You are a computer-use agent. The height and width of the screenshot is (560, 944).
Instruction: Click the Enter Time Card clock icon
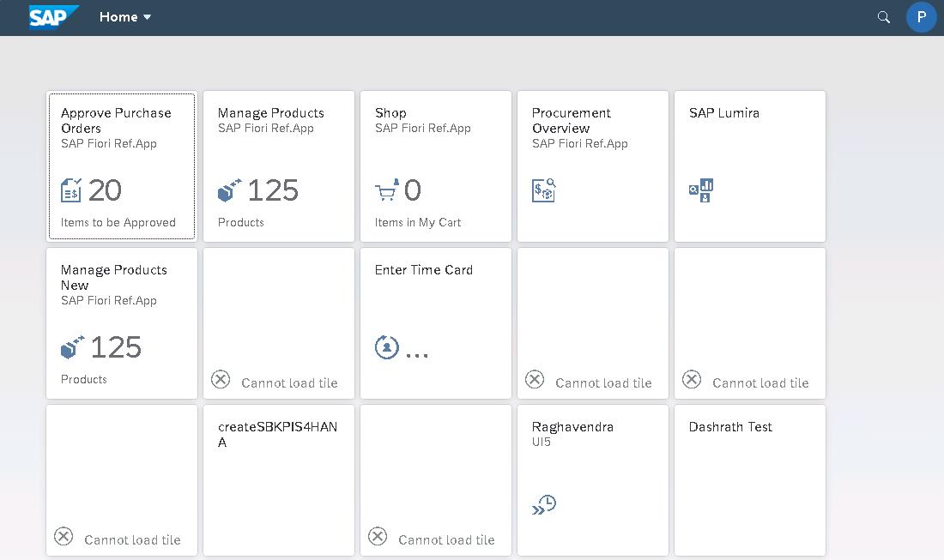click(x=387, y=347)
